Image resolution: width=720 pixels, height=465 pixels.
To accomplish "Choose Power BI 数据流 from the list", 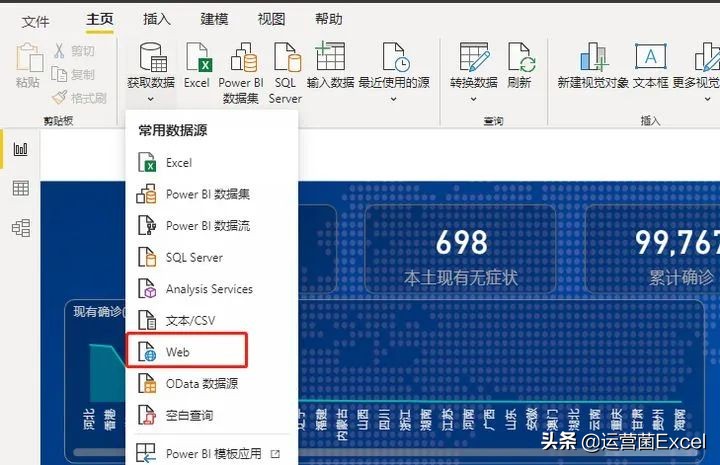I will point(211,226).
